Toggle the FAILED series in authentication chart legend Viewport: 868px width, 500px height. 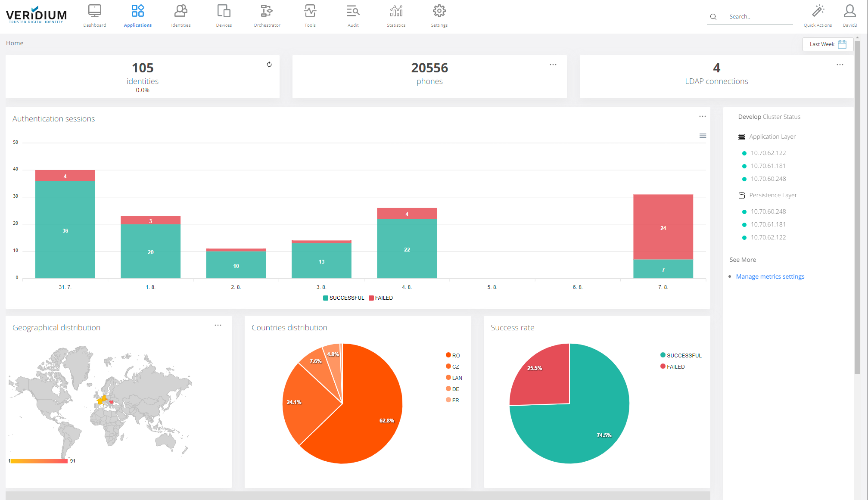[380, 298]
